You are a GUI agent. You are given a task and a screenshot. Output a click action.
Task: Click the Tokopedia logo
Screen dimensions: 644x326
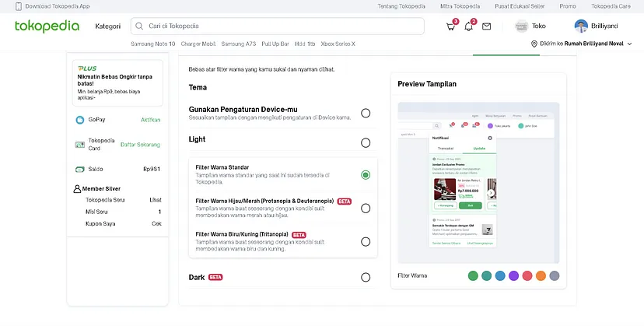47,26
